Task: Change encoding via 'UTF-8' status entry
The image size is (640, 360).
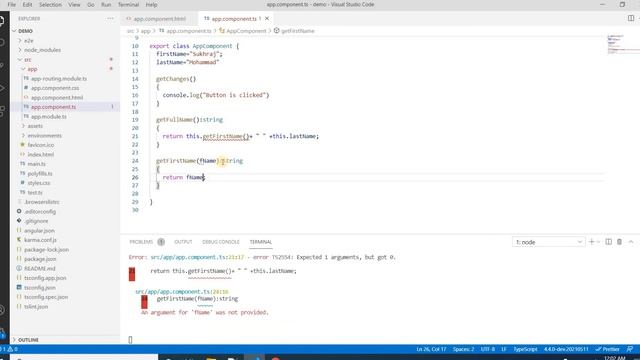Action: pos(488,349)
